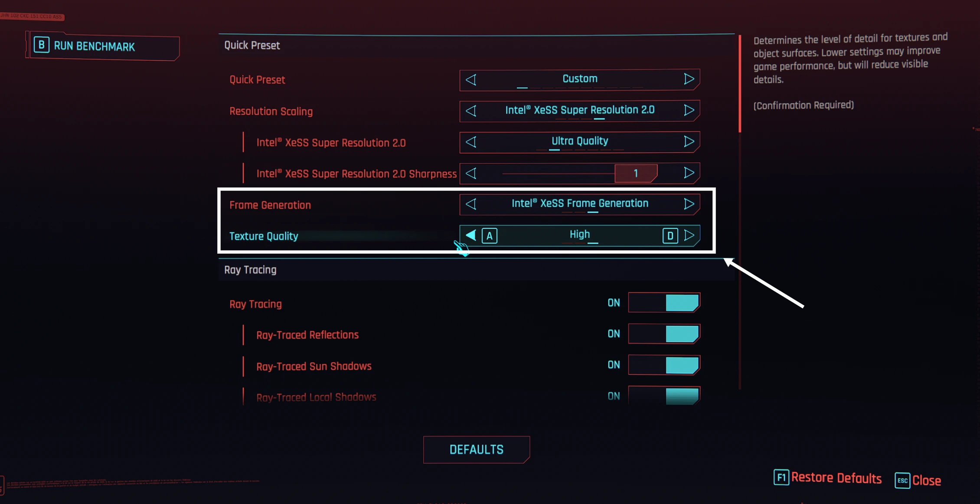The height and width of the screenshot is (504, 980).
Task: Click right arrow for Quick Preset
Action: [689, 79]
